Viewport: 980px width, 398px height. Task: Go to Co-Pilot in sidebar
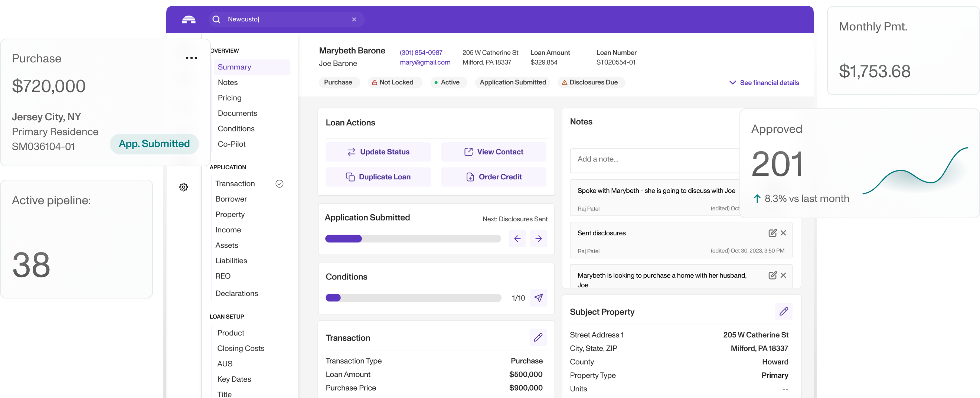click(x=231, y=144)
